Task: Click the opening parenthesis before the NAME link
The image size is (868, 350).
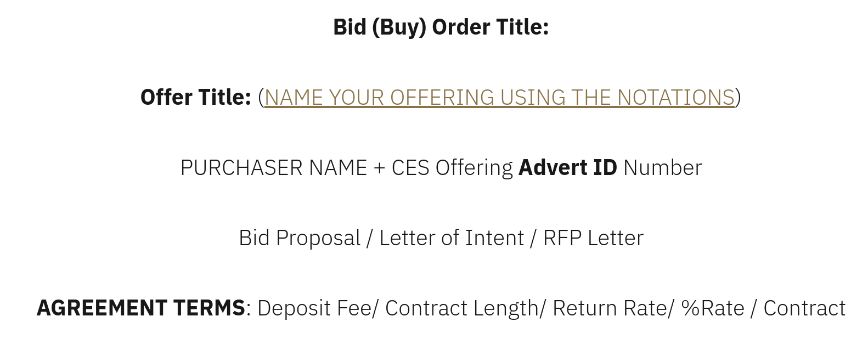Action: [261, 98]
